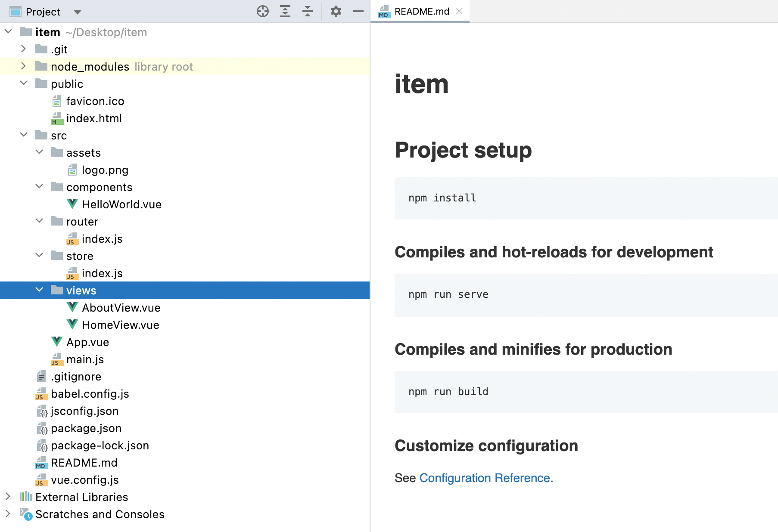Click the logo.png image file icon
The width and height of the screenshot is (778, 532).
click(x=72, y=170)
